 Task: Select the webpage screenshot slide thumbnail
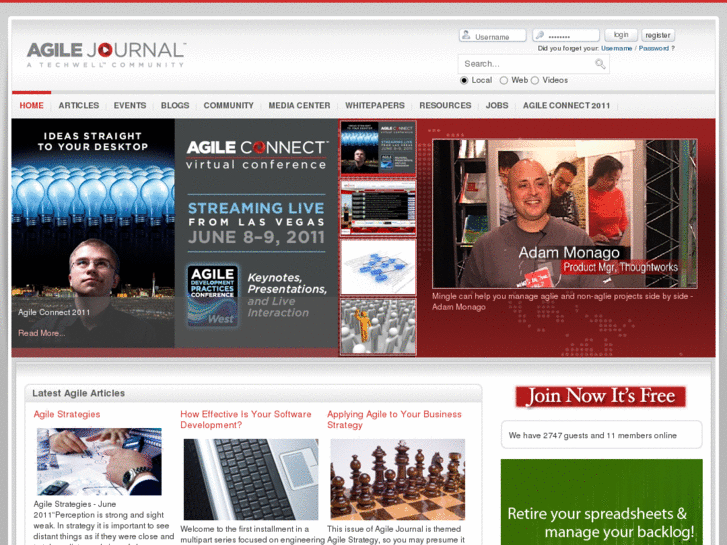click(378, 208)
